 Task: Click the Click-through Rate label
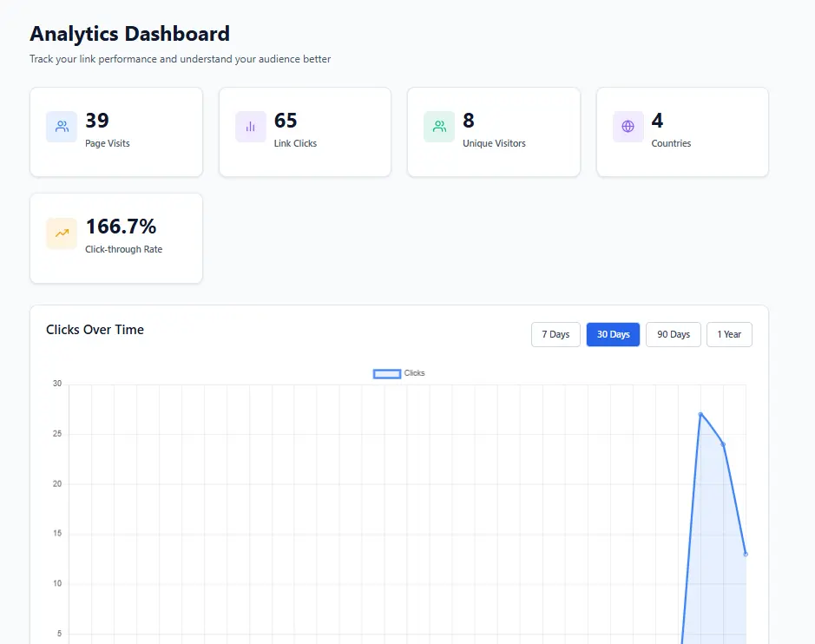(124, 249)
